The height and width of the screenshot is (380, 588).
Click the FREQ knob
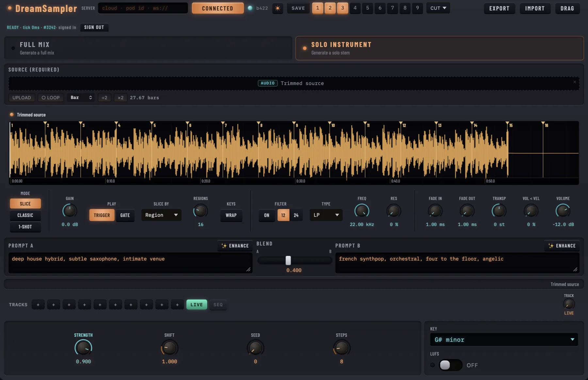coord(362,211)
